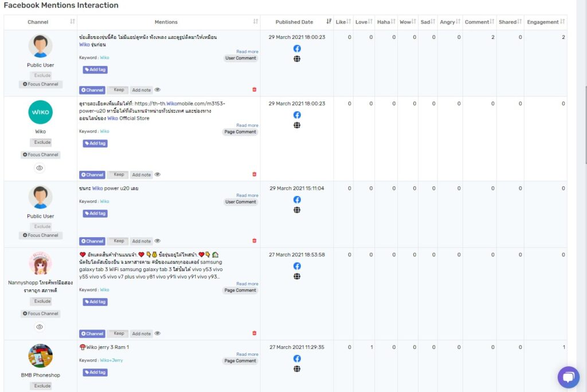Exclude the BMB Phoneshop channel
This screenshot has height=392, width=587.
tap(42, 386)
